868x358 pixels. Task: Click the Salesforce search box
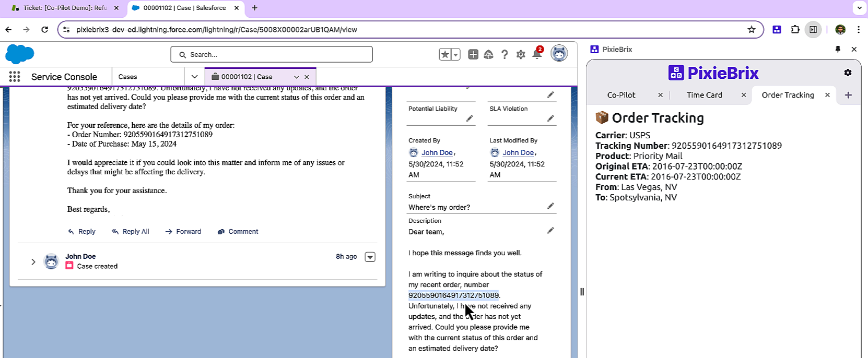click(x=272, y=54)
